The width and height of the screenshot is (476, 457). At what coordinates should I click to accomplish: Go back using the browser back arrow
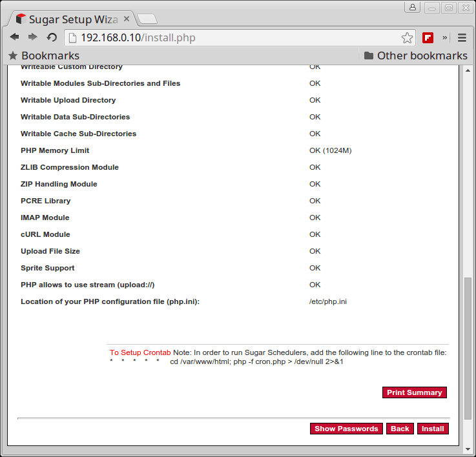click(x=14, y=37)
